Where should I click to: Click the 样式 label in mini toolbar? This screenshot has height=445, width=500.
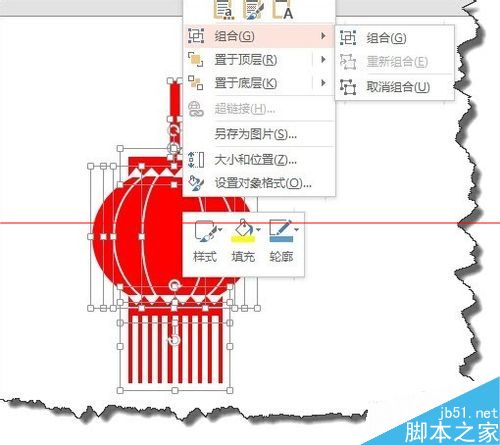click(x=205, y=257)
